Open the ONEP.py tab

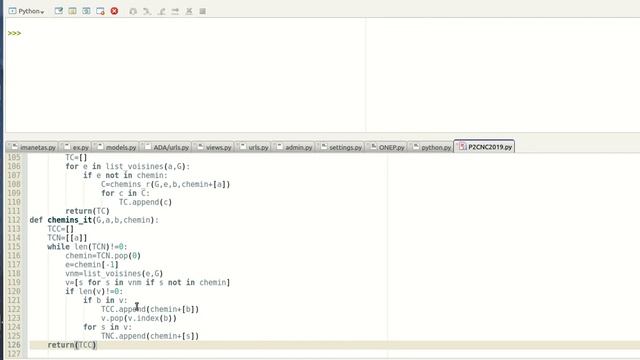coord(387,147)
